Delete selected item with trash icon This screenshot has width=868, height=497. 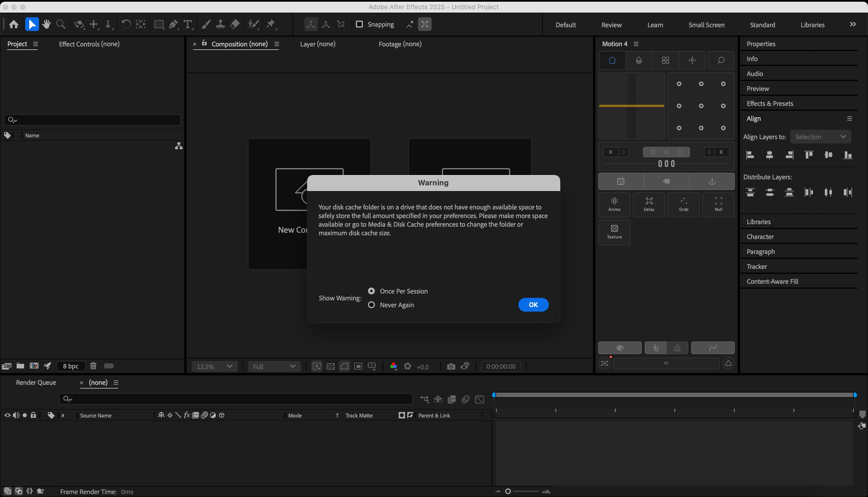[x=93, y=366]
